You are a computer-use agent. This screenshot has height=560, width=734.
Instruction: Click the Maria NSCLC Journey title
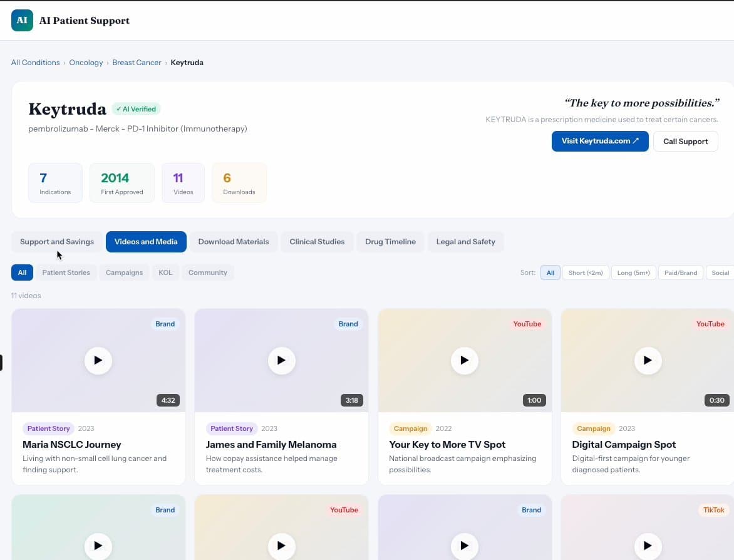point(71,444)
